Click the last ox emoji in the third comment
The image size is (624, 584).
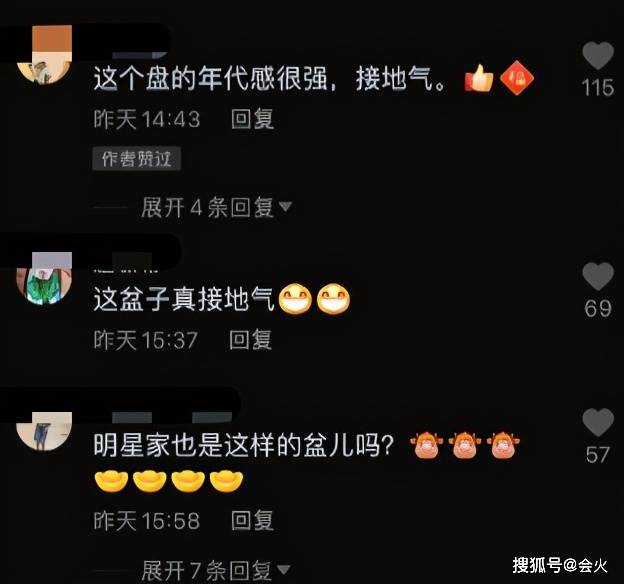tap(503, 445)
